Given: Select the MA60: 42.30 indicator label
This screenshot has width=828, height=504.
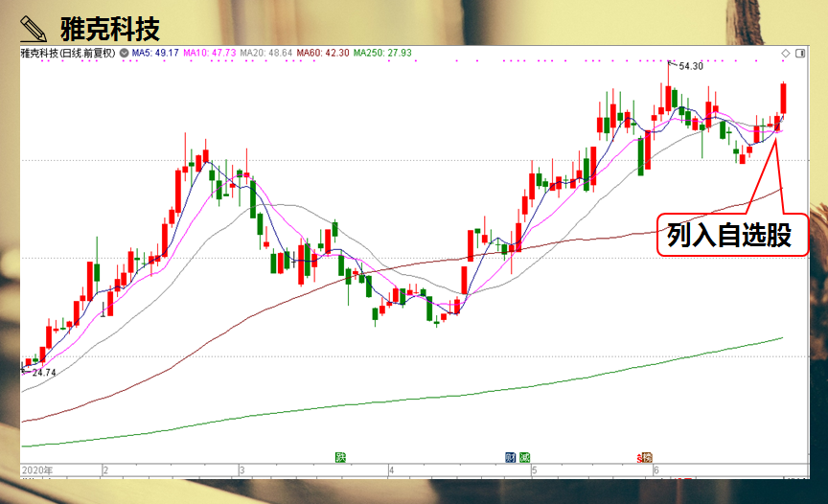Looking at the screenshot, I should pos(323,53).
